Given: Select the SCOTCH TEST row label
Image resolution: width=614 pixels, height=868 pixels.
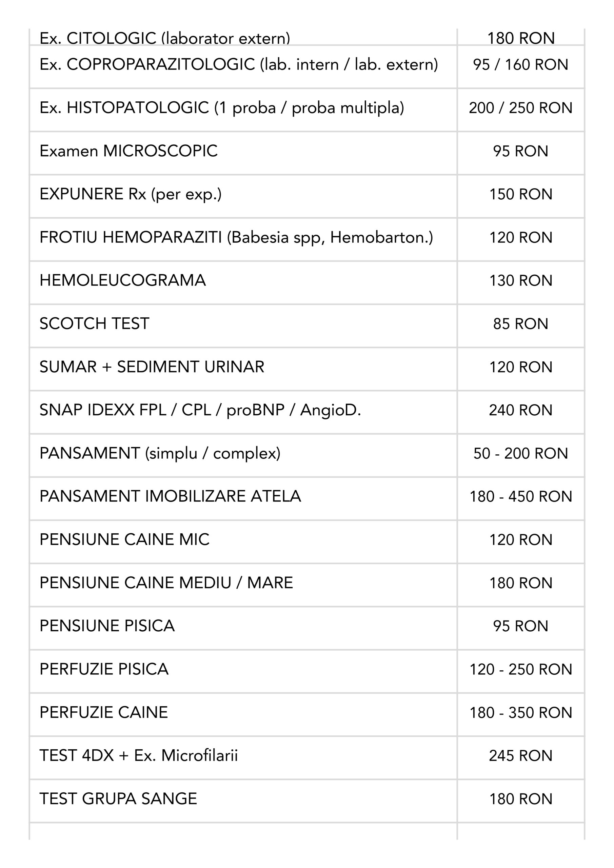Looking at the screenshot, I should 95,323.
